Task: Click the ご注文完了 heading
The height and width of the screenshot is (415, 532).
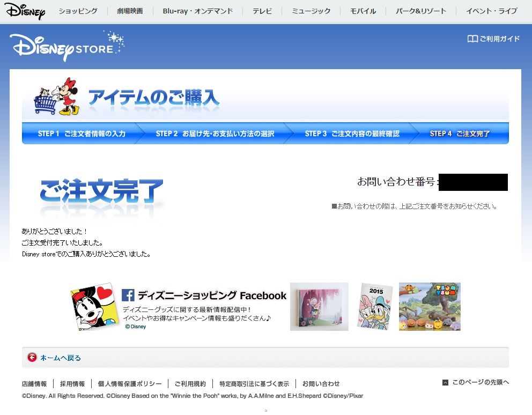Action: (101, 191)
